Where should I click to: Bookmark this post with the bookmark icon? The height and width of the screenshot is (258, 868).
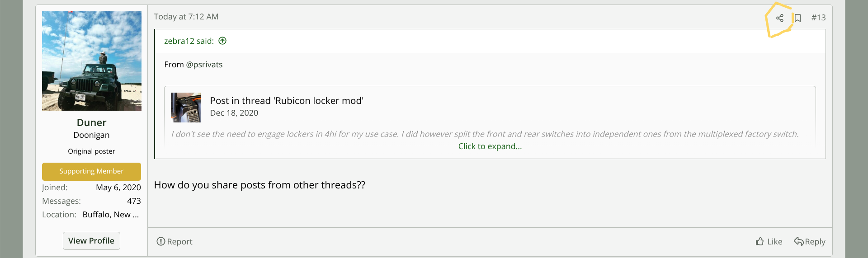click(798, 18)
